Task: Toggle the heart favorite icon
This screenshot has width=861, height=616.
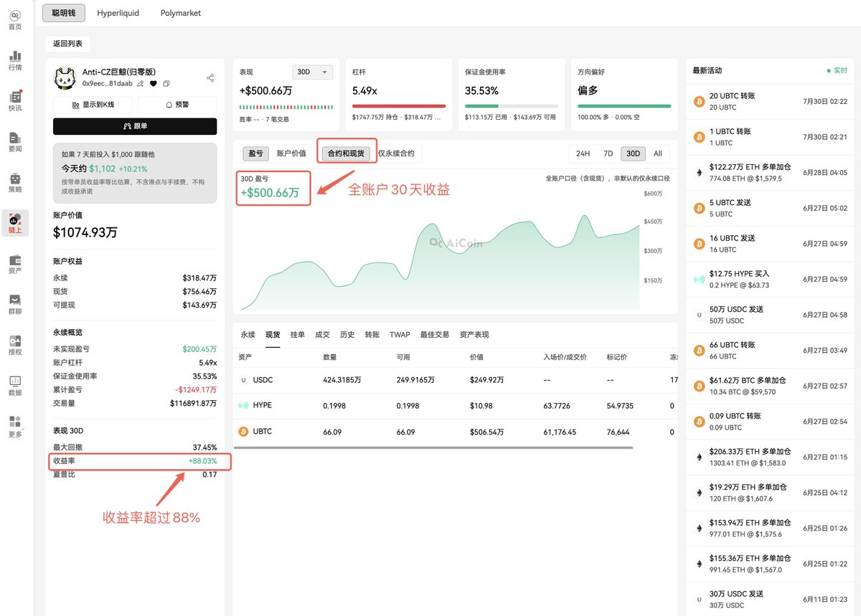Action: pyautogui.click(x=154, y=83)
